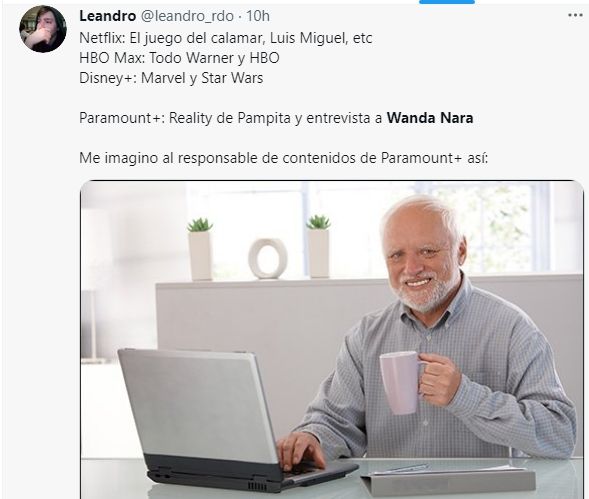The width and height of the screenshot is (589, 499).
Task: Click the HBO Max: Todo Warner line
Action: point(179,58)
